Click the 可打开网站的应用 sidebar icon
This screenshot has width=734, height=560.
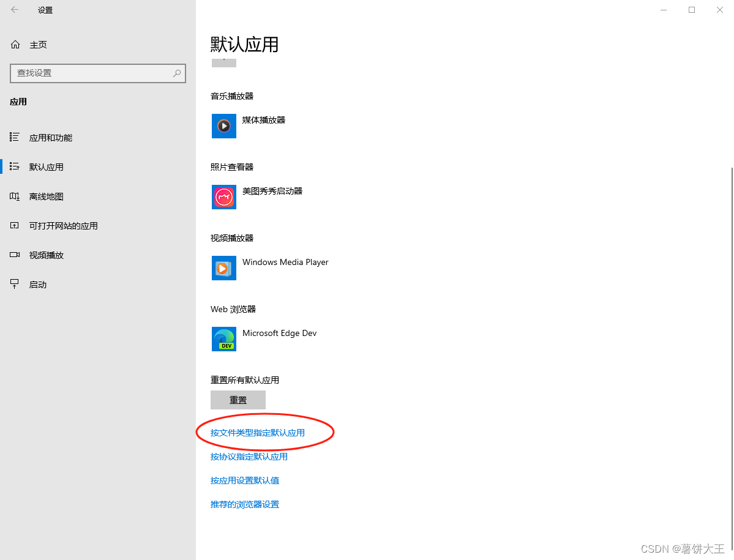point(14,225)
